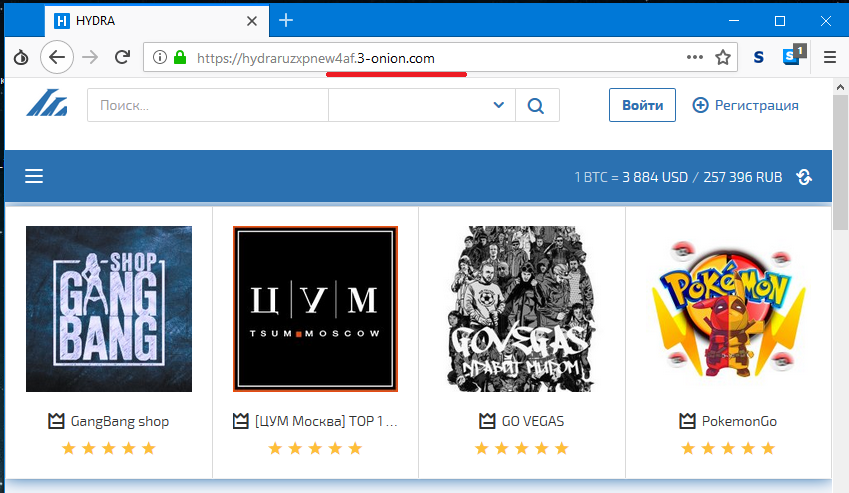Open a new browser tab
Screen dimensions: 849x493
[286, 21]
